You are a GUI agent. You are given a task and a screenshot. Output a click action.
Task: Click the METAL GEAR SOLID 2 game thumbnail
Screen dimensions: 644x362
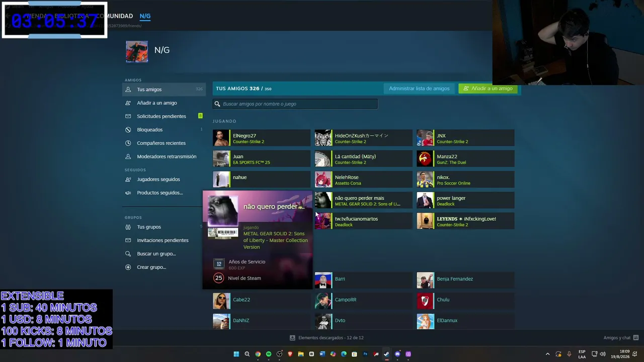click(x=223, y=234)
